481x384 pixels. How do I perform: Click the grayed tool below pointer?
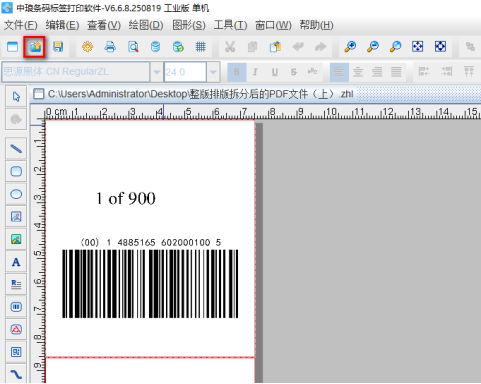[16, 119]
